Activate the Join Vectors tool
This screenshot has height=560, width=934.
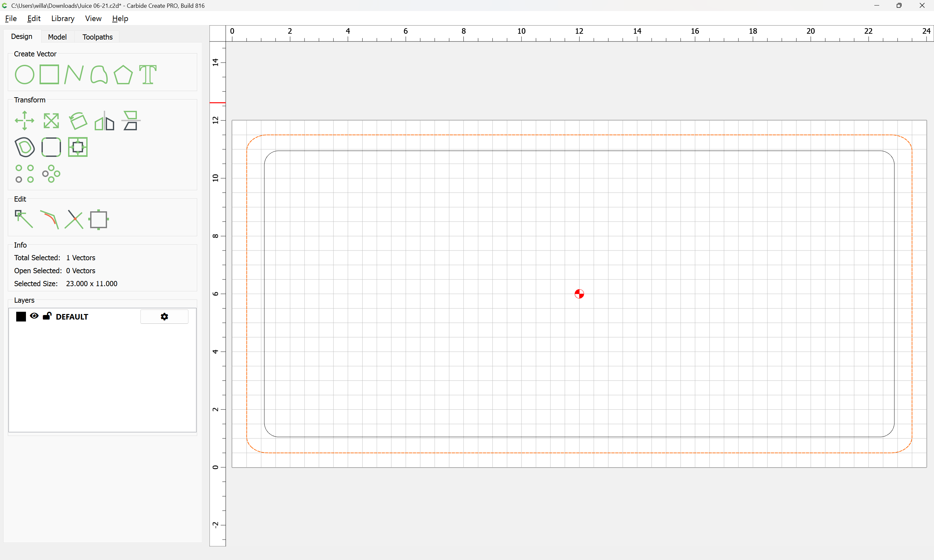(49, 219)
